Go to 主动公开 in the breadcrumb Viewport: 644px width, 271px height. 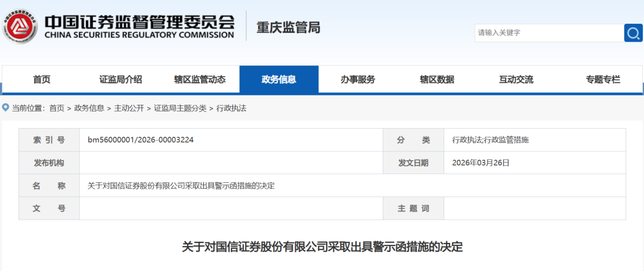tap(129, 108)
